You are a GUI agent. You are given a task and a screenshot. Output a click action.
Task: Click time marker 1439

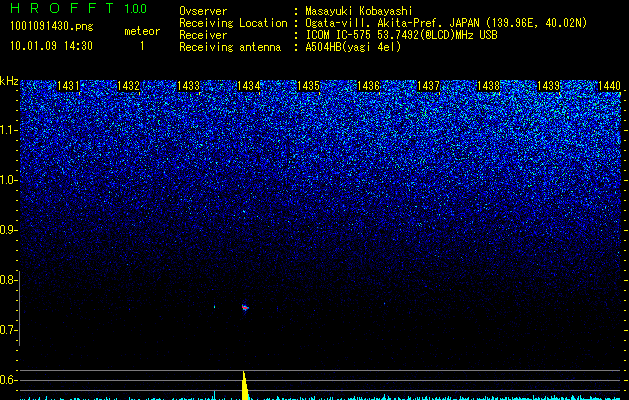[548, 86]
